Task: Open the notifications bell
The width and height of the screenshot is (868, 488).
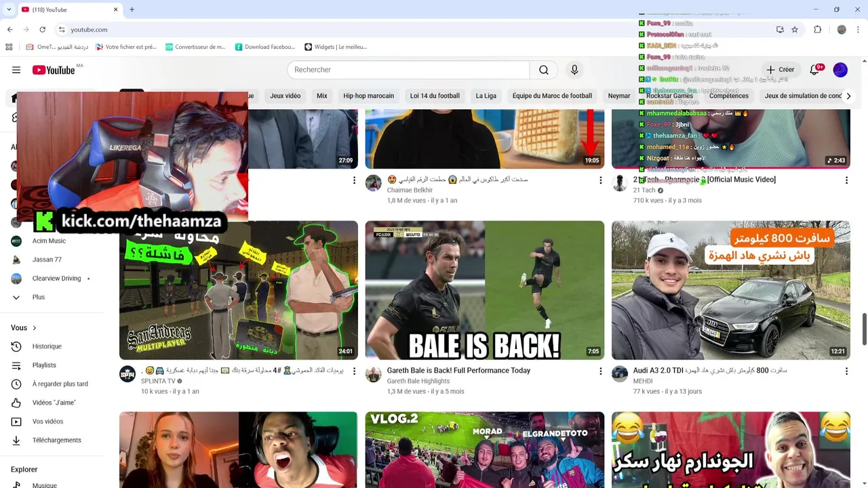Action: point(815,70)
